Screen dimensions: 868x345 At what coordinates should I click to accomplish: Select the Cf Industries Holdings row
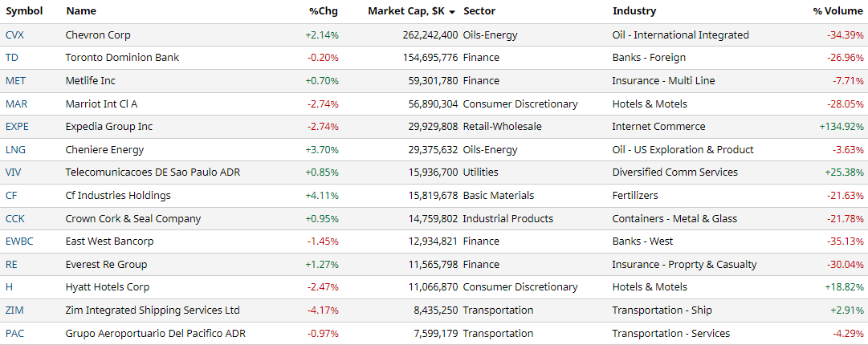118,195
